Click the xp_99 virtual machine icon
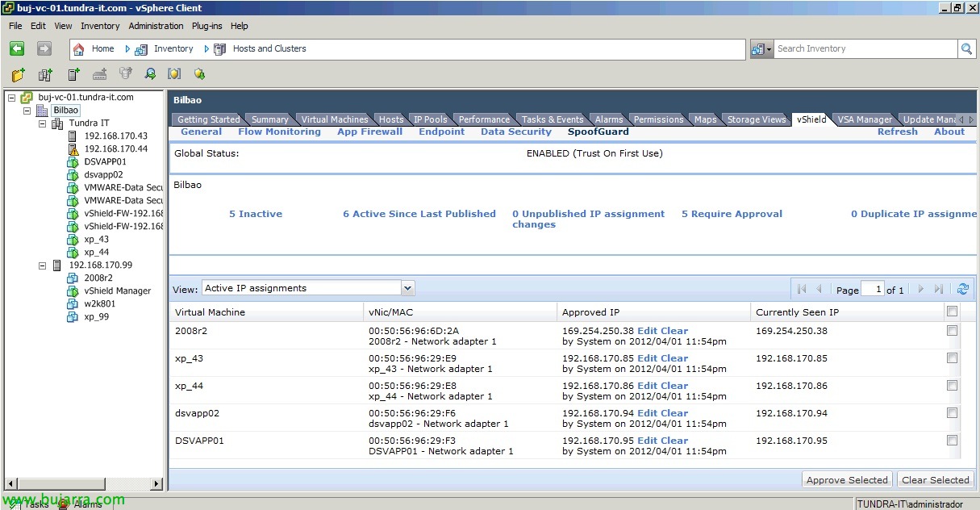 73,317
